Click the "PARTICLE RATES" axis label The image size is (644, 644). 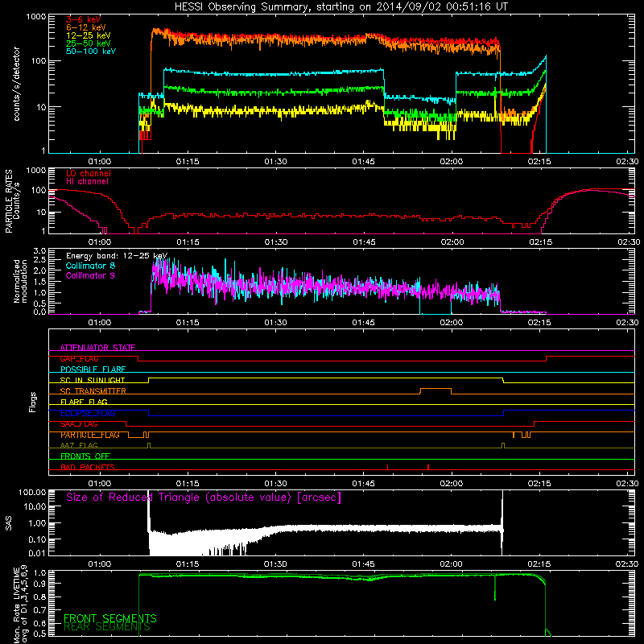[x=9, y=201]
